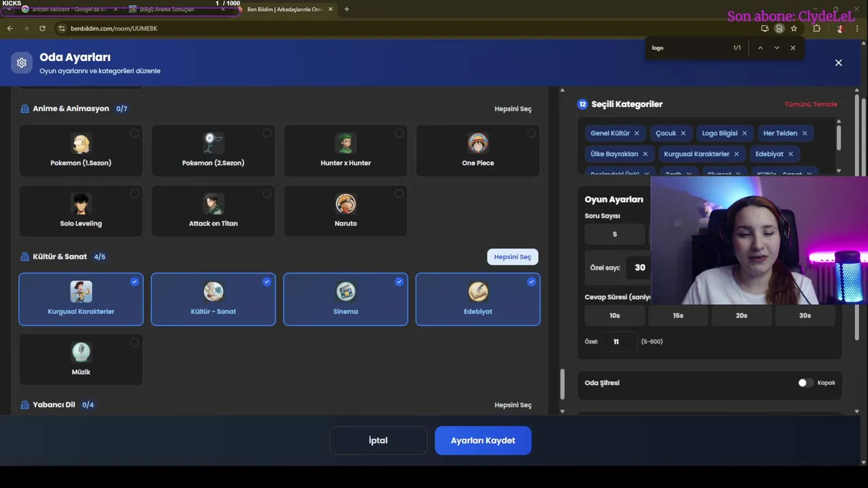Jump to next find-in-page match
Screen dimensions: 868x488
tap(776, 48)
